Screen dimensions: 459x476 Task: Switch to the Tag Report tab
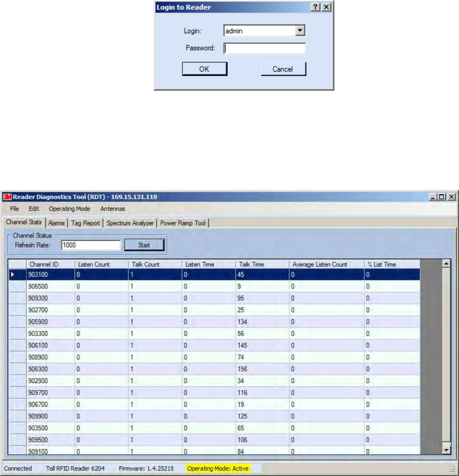(x=85, y=223)
